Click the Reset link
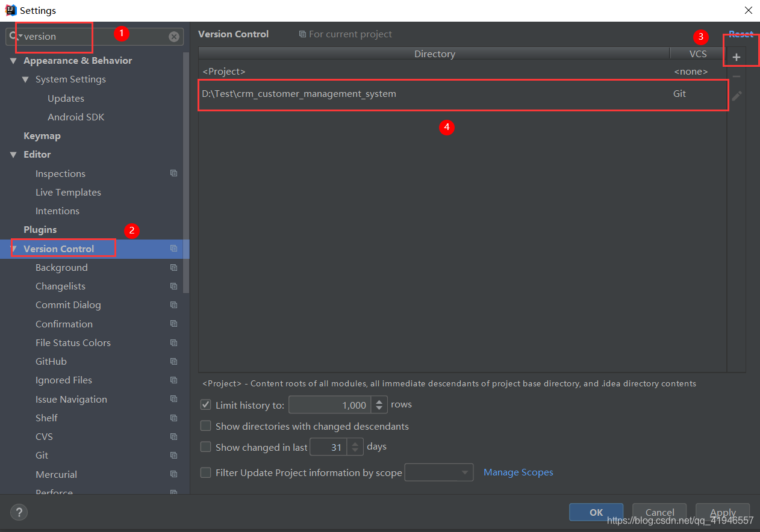The width and height of the screenshot is (760, 532). pos(741,34)
